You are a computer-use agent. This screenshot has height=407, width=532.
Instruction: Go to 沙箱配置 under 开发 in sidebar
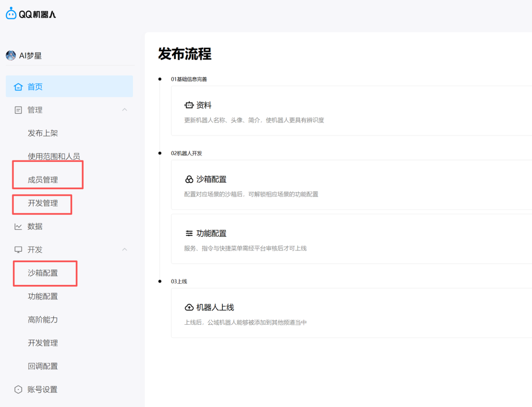43,273
